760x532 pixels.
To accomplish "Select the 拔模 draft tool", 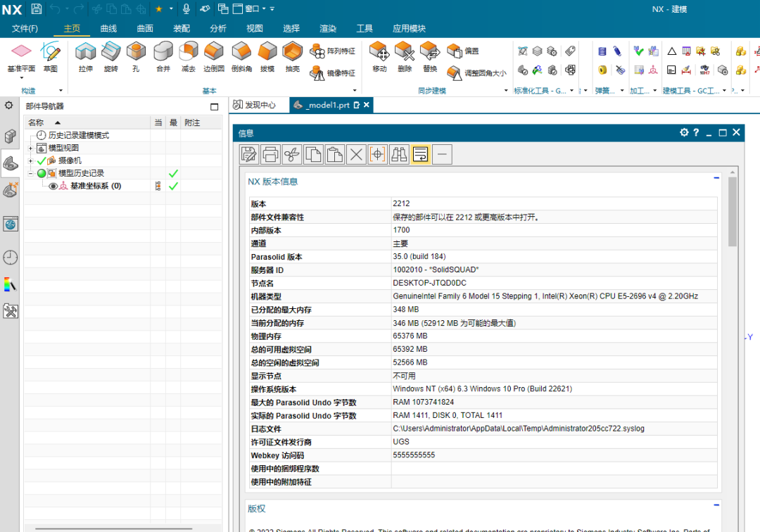I will 267,57.
